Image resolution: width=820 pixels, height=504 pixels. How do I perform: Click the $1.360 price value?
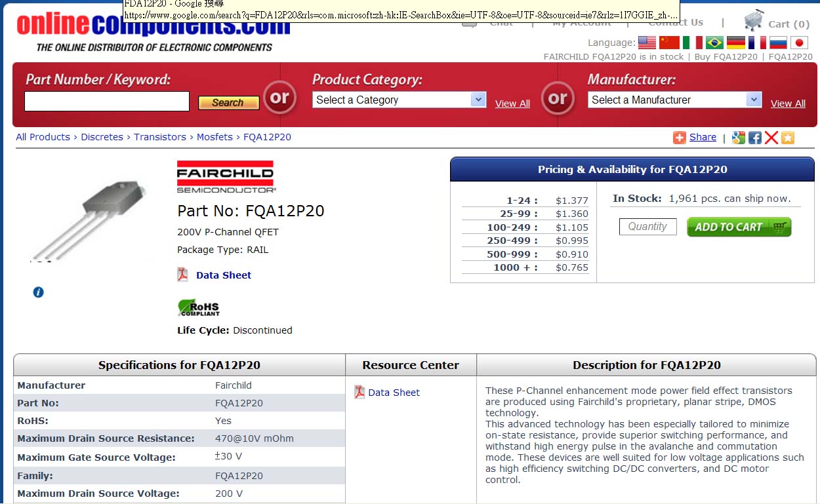coord(572,214)
